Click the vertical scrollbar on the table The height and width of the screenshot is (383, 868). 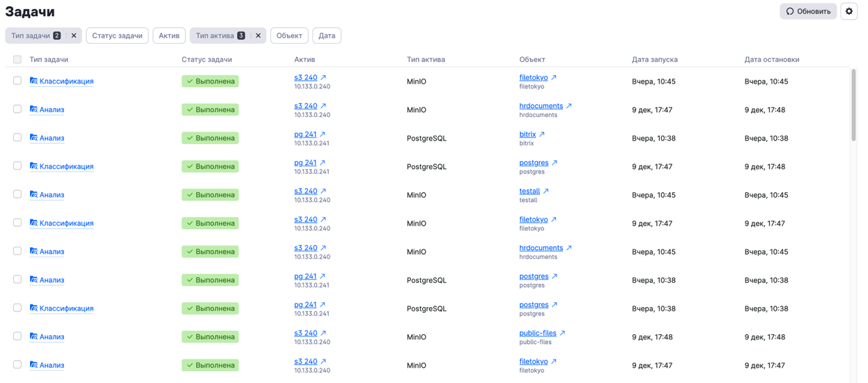pyautogui.click(x=853, y=104)
